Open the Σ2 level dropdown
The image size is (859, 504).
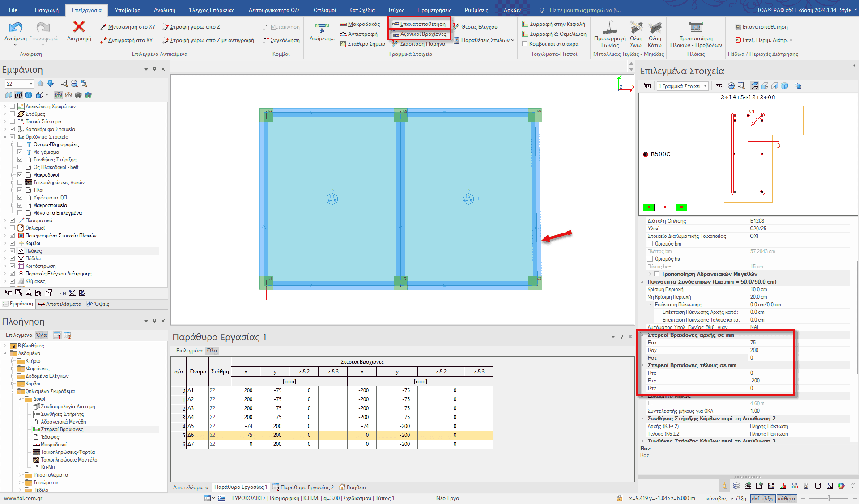[31, 84]
